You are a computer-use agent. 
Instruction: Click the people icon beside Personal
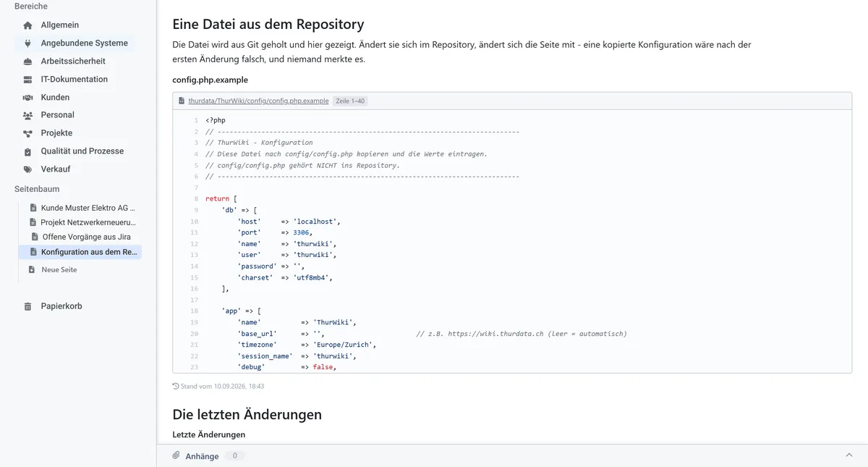pos(27,115)
